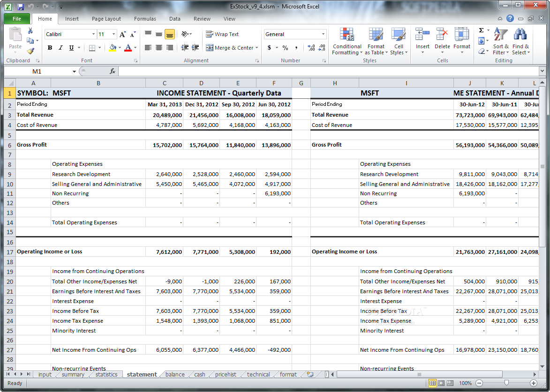Image resolution: width=550 pixels, height=392 pixels.
Task: Toggle Center text alignment
Action: click(159, 48)
